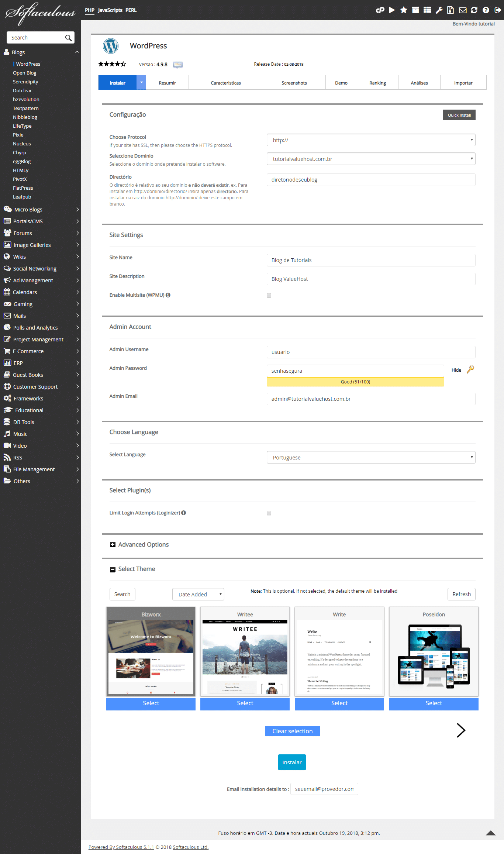This screenshot has height=854, width=504.
Task: Click the theme Refresh button
Action: tap(462, 594)
